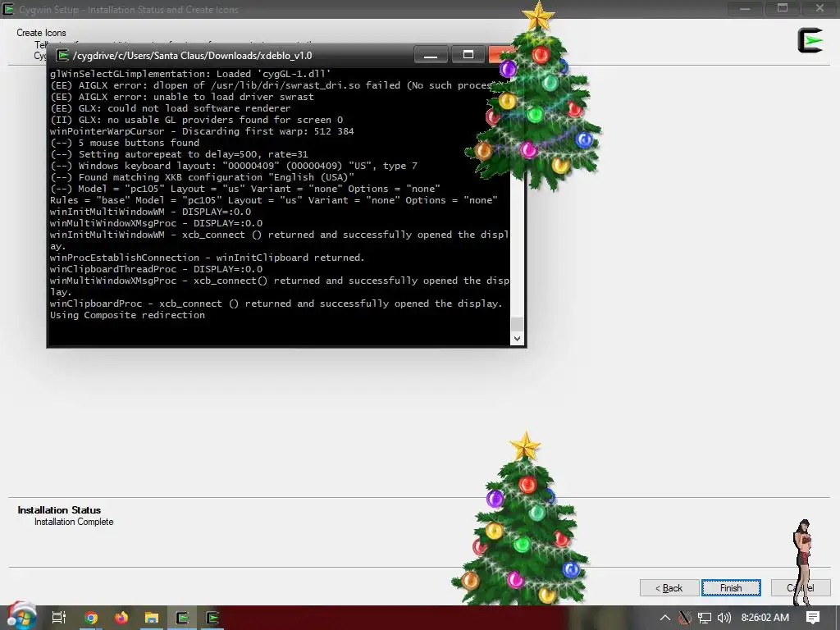Screen dimensions: 840x630
Task: Switch to second Cygwin taskbar icon
Action: pyautogui.click(x=212, y=618)
